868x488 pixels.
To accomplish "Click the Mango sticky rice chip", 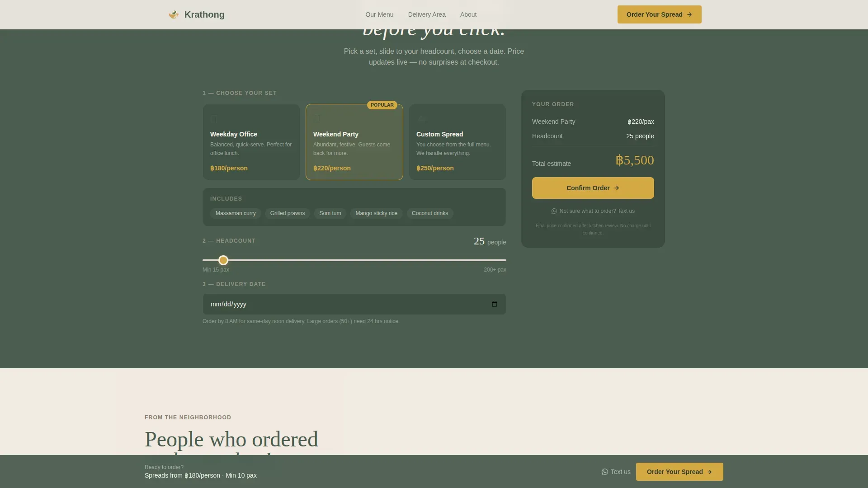I will tap(376, 213).
